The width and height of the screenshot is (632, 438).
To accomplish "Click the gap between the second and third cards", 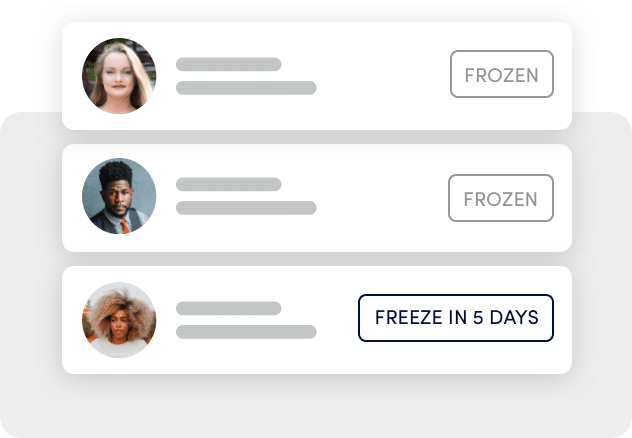I will point(317,259).
